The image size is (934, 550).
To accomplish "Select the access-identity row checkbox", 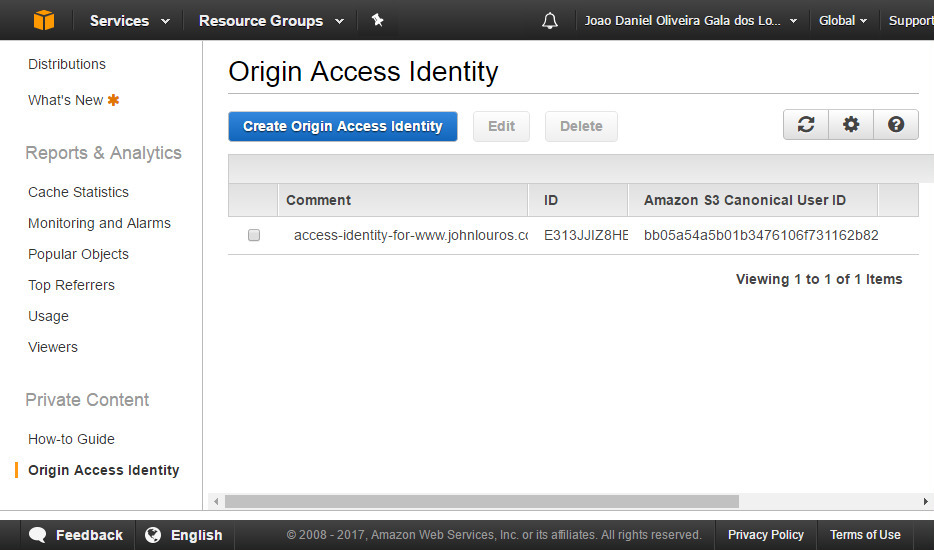I will click(254, 235).
